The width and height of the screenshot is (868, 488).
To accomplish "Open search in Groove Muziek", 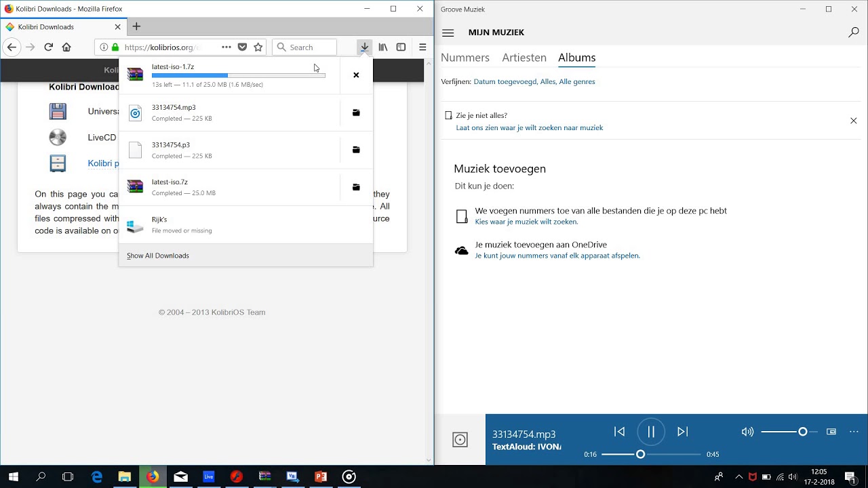I will pos(854,33).
